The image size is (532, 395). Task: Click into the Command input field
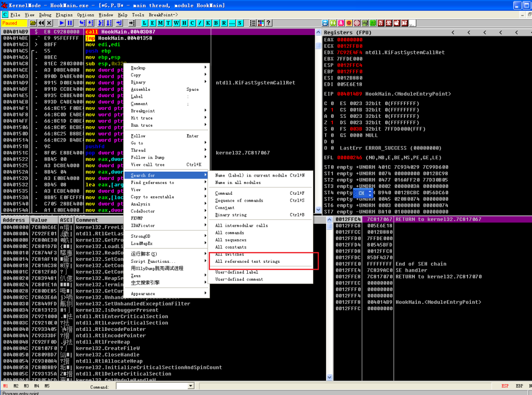point(152,386)
